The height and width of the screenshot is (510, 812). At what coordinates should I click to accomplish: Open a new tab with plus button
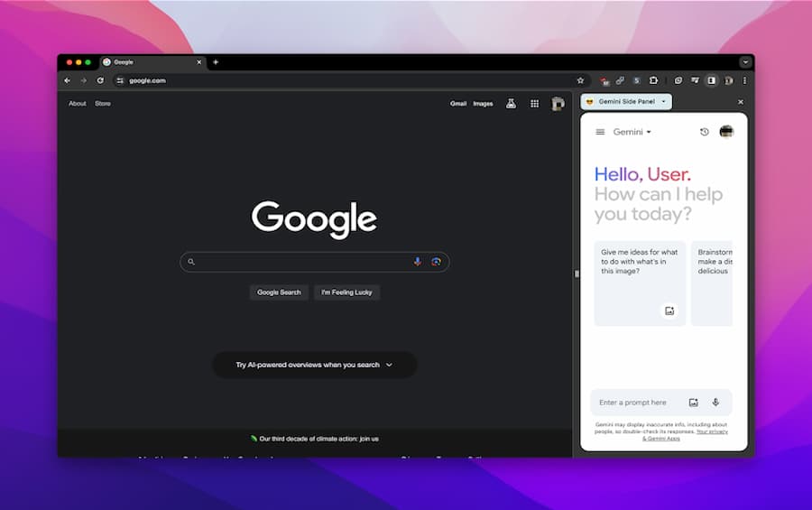coord(216,62)
